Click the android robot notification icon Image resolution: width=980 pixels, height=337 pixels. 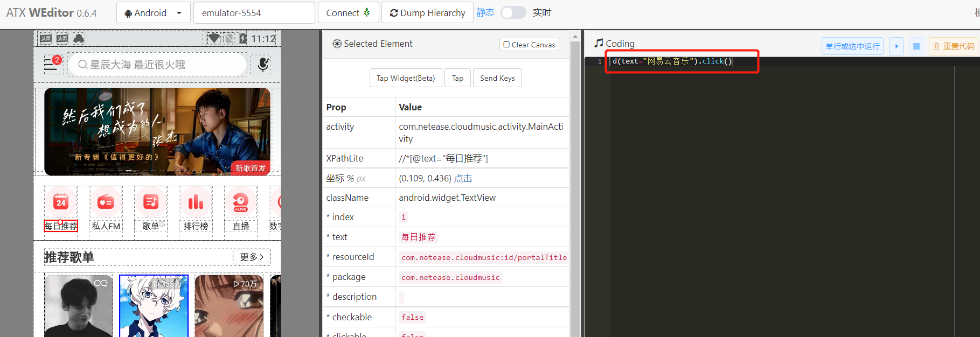[79, 38]
